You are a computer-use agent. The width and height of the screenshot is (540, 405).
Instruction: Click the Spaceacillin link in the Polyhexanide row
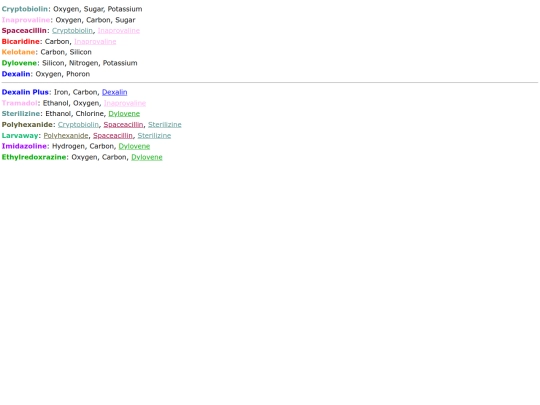(x=123, y=125)
